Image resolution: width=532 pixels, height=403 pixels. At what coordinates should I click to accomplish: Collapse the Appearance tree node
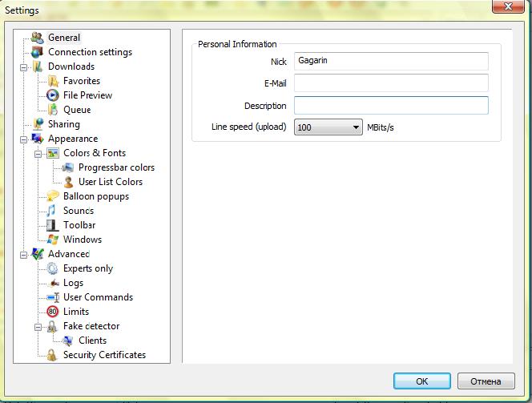(x=24, y=139)
